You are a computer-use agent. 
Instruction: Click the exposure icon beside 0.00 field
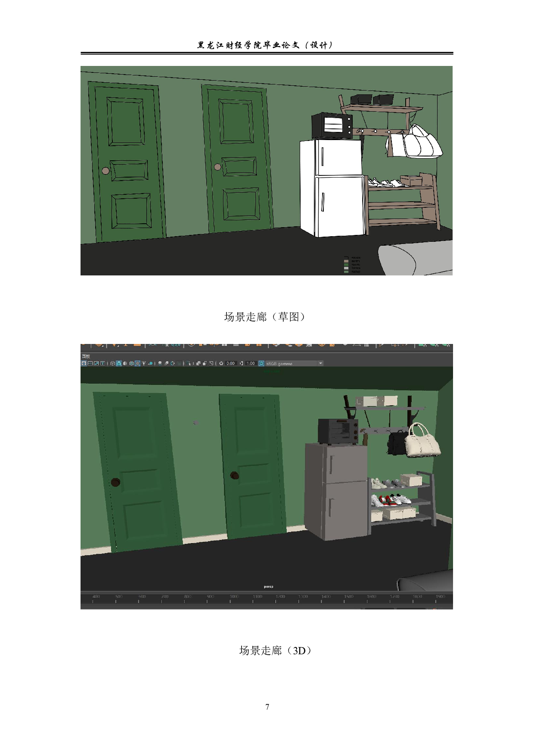221,363
